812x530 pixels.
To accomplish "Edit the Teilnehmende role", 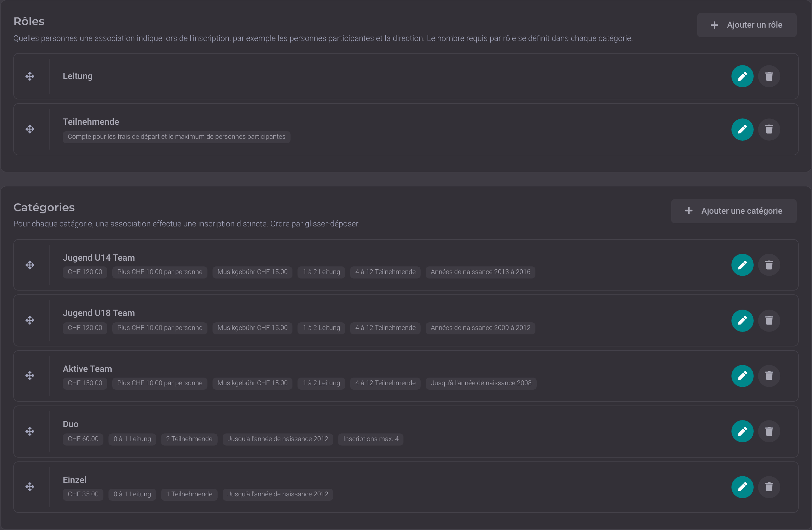I will click(x=742, y=130).
